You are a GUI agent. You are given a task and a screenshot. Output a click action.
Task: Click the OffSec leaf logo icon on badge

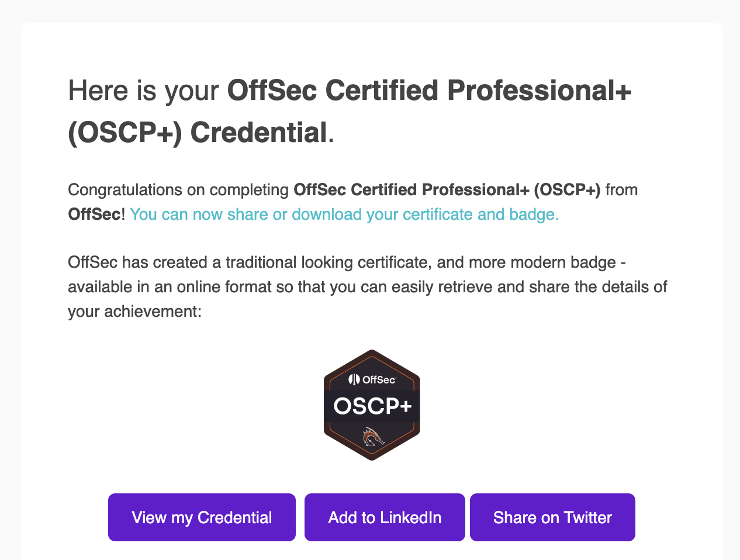[x=354, y=379]
